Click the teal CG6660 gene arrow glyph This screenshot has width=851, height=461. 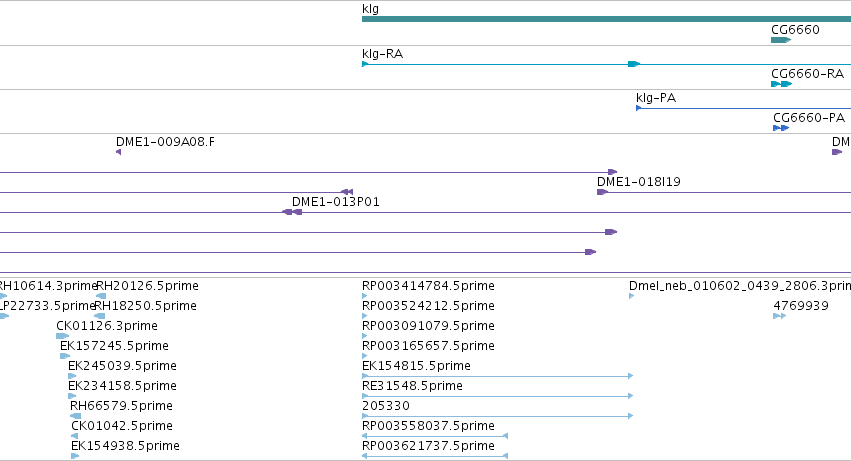(781, 40)
